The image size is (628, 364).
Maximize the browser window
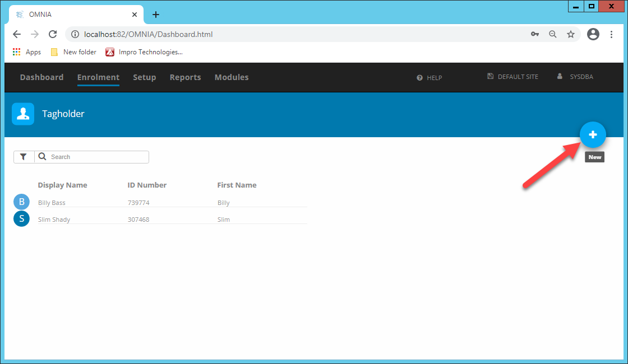pos(591,6)
